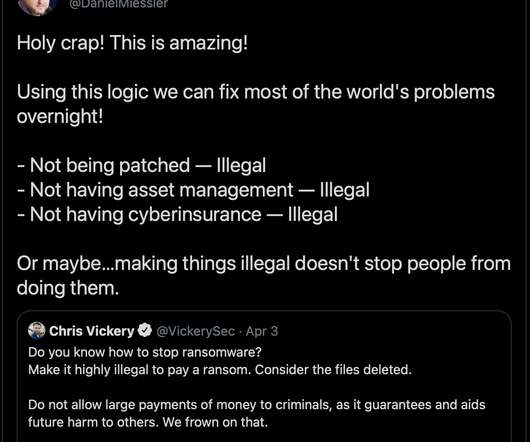Open Daniel Miessler's profile avatar
The width and height of the screenshot is (530, 442).
click(x=37, y=7)
